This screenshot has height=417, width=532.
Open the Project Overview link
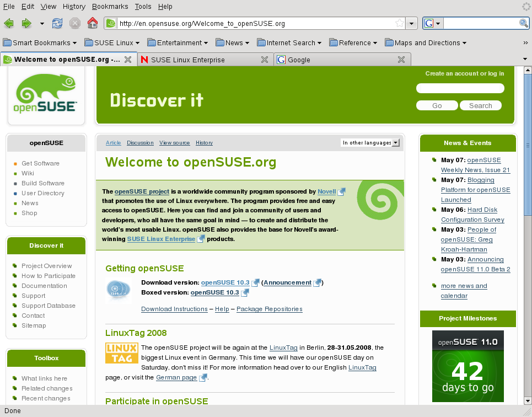click(x=46, y=266)
